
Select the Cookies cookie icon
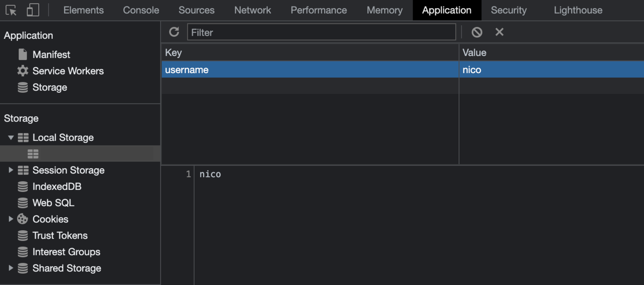click(x=23, y=219)
